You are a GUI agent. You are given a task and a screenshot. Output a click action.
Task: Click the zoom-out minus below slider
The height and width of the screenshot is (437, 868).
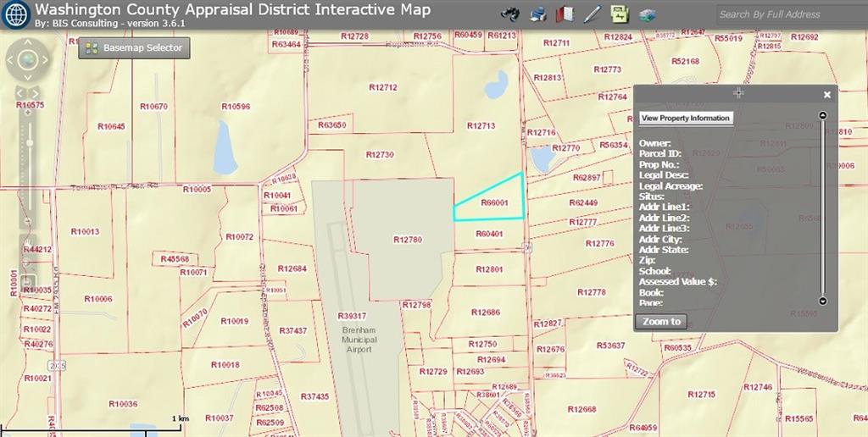[29, 221]
